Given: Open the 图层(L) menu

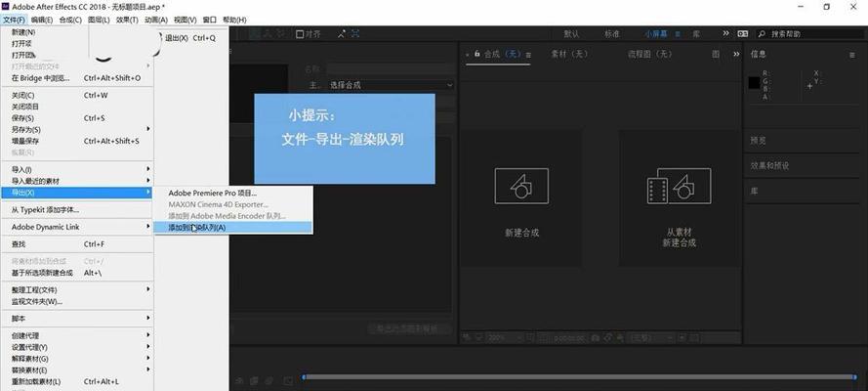Looking at the screenshot, I should tap(99, 20).
